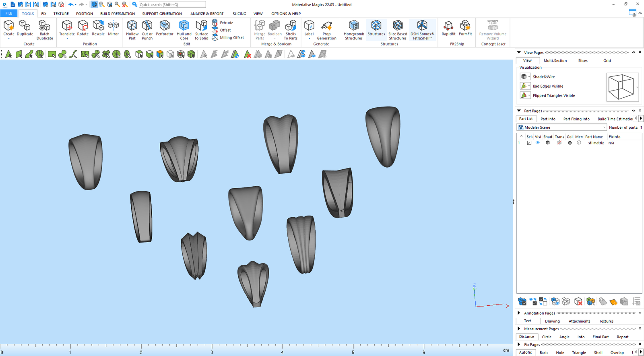The height and width of the screenshot is (356, 644).
Task: Open the Rescale tool
Action: coord(98,28)
